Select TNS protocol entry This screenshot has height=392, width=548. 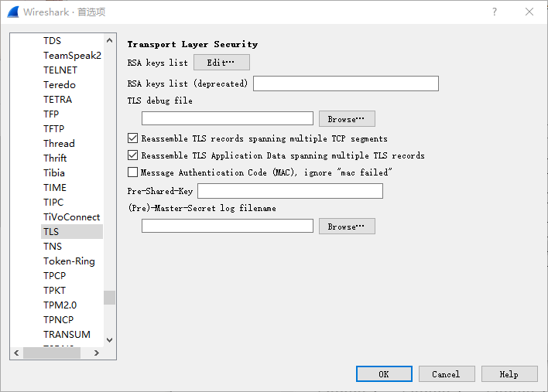coord(53,246)
